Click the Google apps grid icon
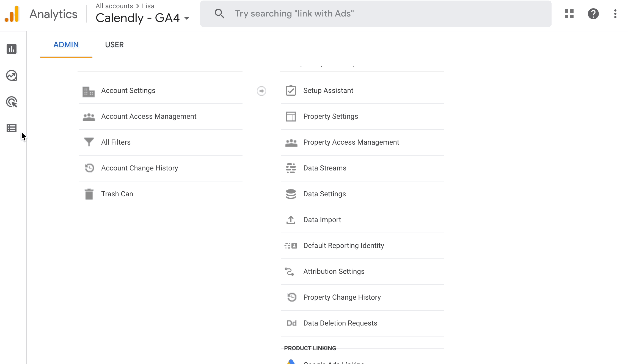 pos(569,14)
